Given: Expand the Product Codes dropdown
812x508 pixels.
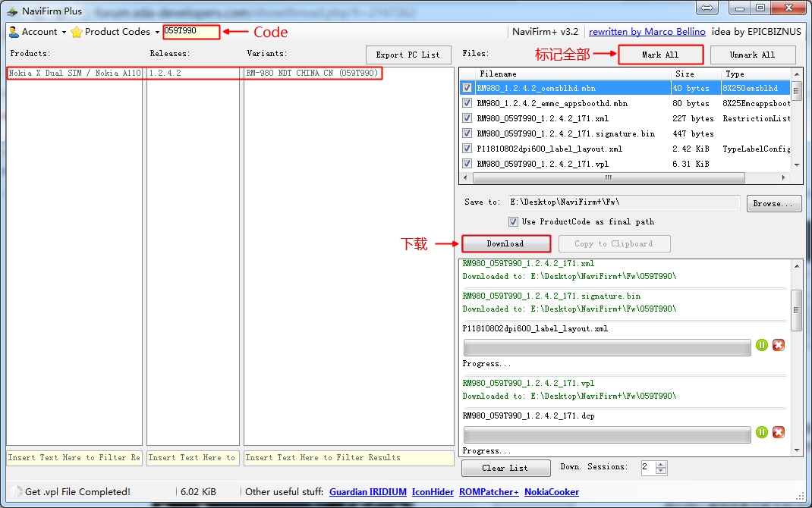Looking at the screenshot, I should point(157,32).
